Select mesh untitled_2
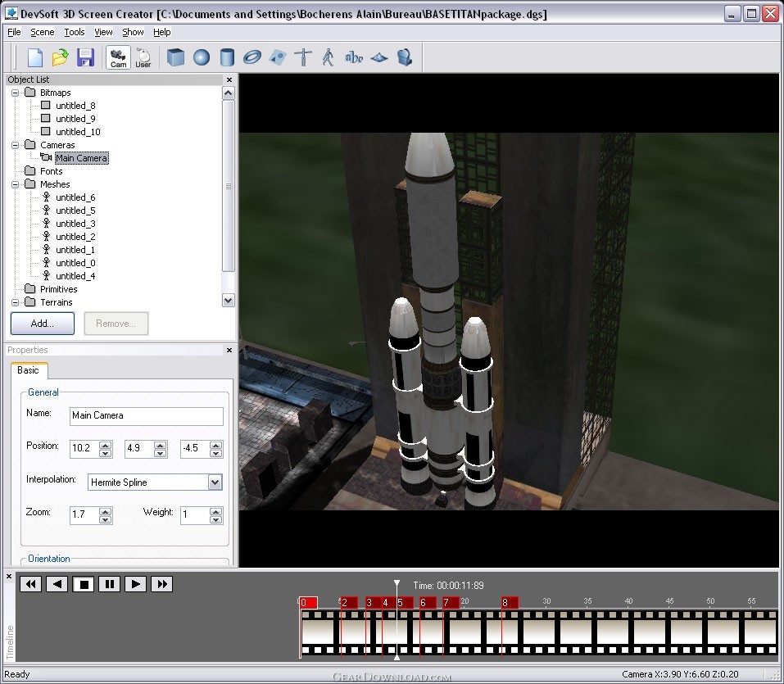Viewport: 784px width, 684px height. 75,237
